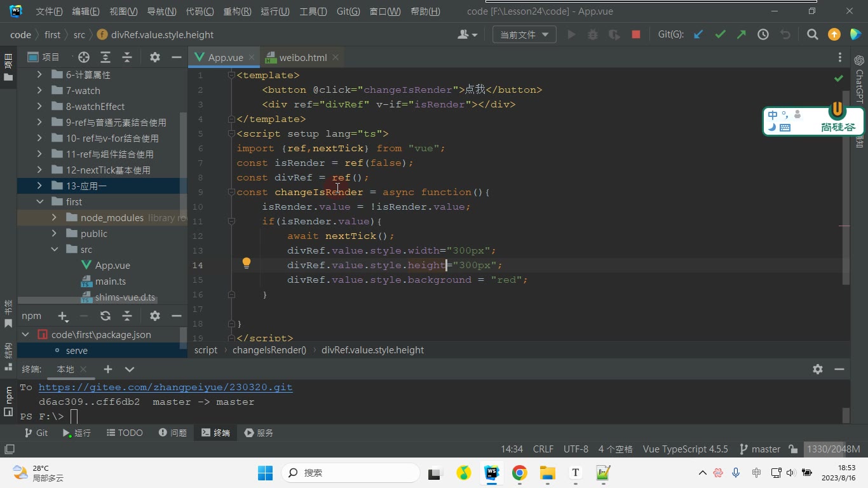Click the debug bug icon in the toolbar
Screen dimensions: 868x488
(x=593, y=35)
